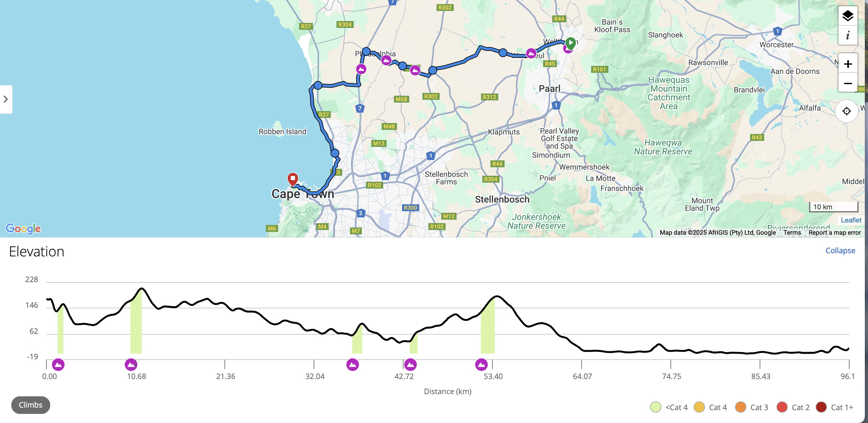Click Report a map error

coord(834,233)
